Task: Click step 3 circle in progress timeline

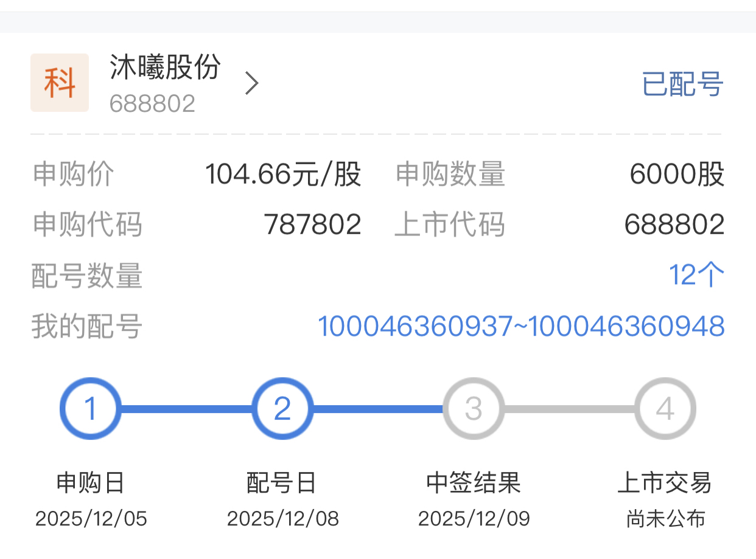Action: [x=474, y=409]
